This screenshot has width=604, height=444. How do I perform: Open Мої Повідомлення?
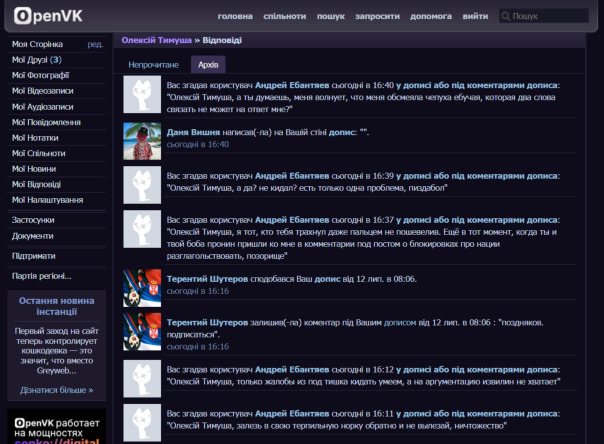(46, 122)
